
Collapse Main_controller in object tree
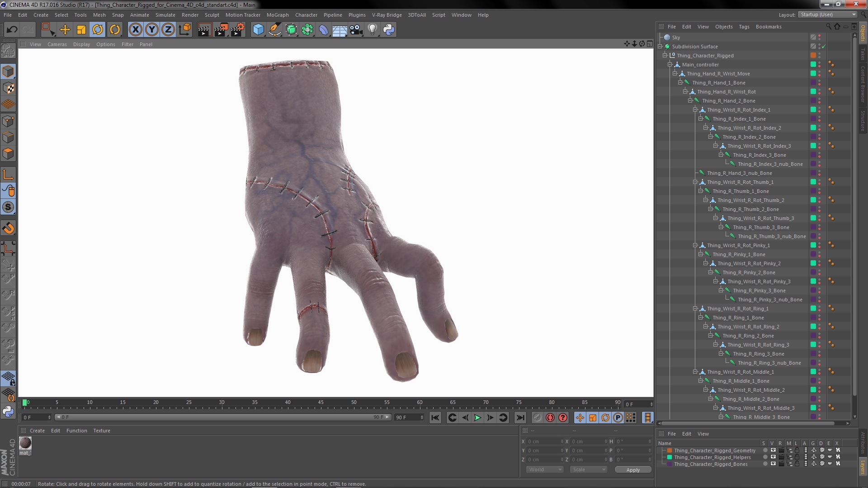pyautogui.click(x=670, y=65)
